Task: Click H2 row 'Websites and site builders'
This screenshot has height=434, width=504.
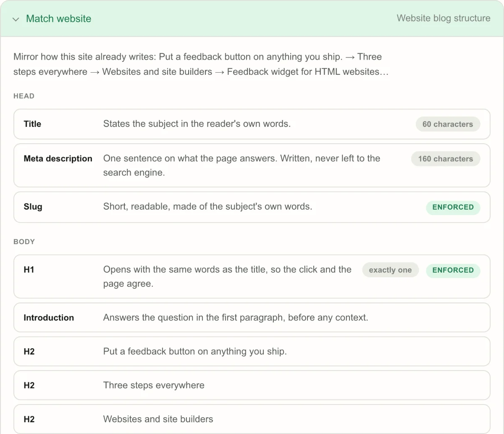Action: click(252, 419)
